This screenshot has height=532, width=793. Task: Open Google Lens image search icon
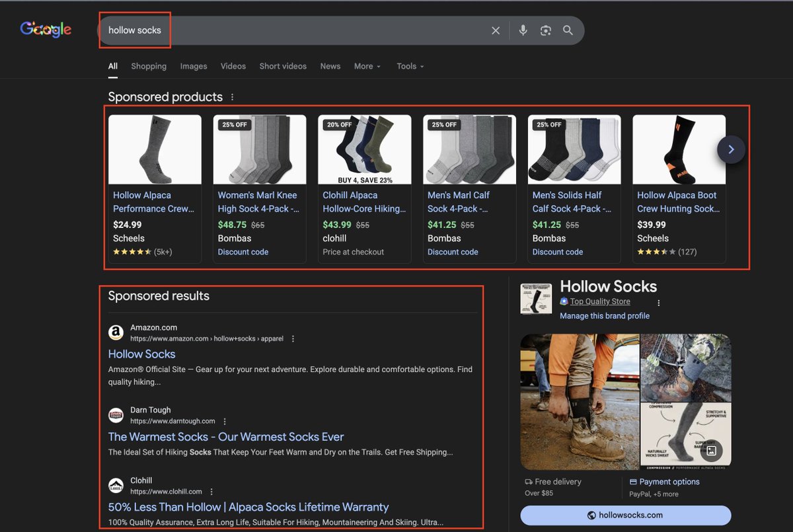(x=545, y=30)
